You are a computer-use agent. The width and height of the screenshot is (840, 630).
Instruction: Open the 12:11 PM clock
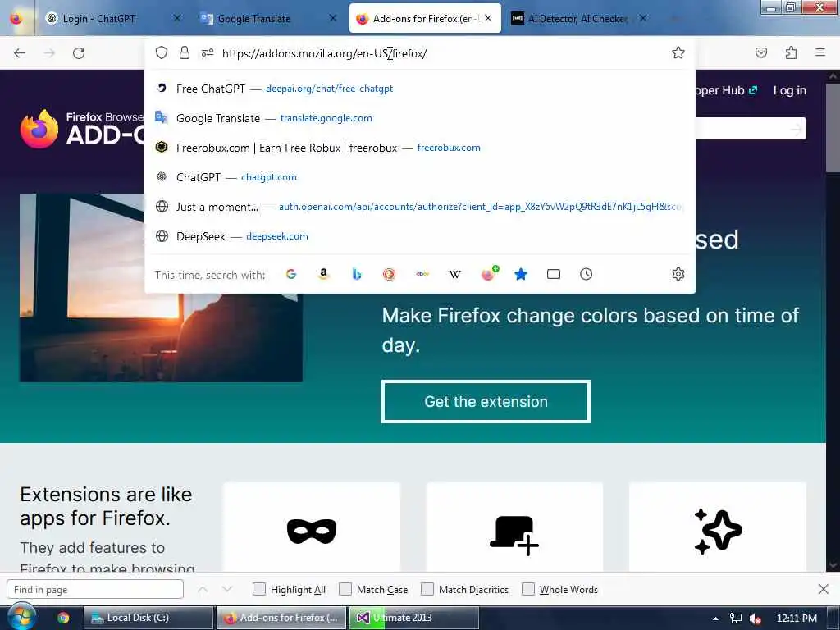coord(797,619)
